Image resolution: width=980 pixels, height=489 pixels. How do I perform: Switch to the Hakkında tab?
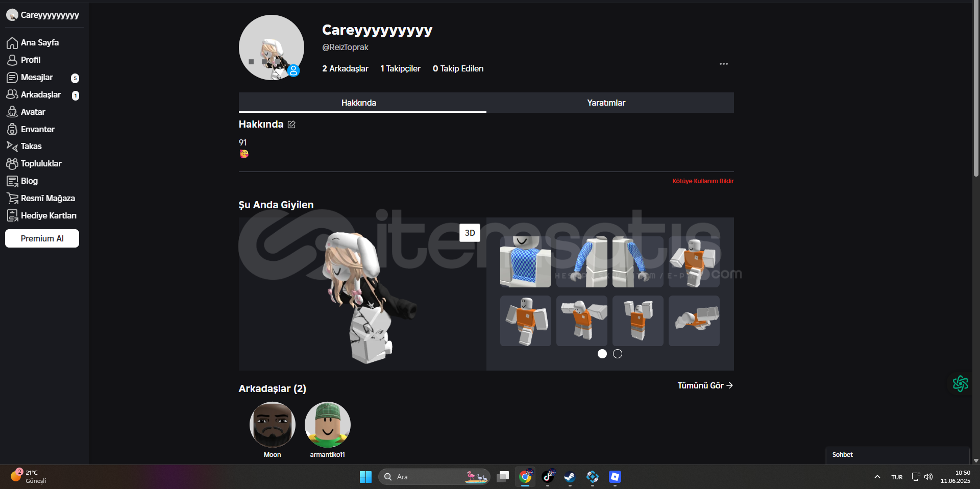pos(362,103)
